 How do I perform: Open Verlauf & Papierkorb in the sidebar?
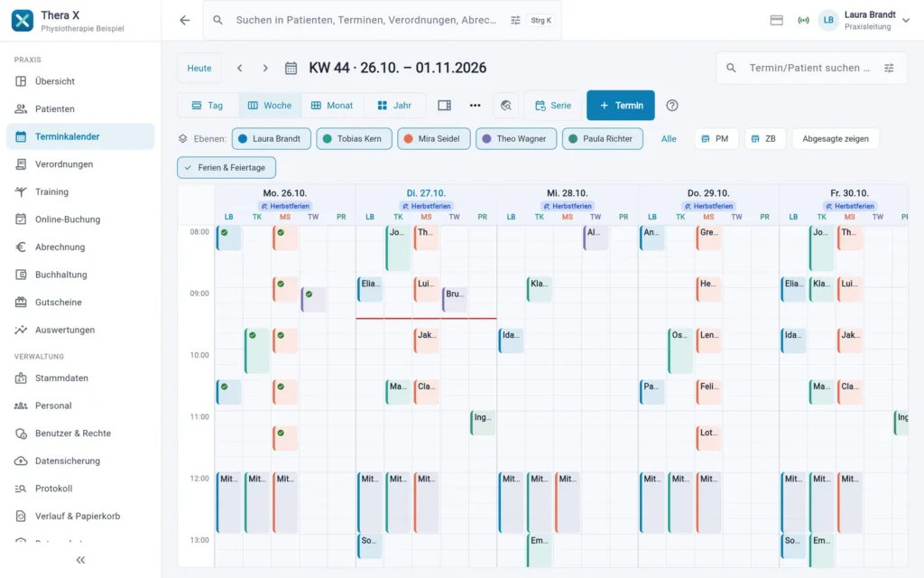click(80, 516)
